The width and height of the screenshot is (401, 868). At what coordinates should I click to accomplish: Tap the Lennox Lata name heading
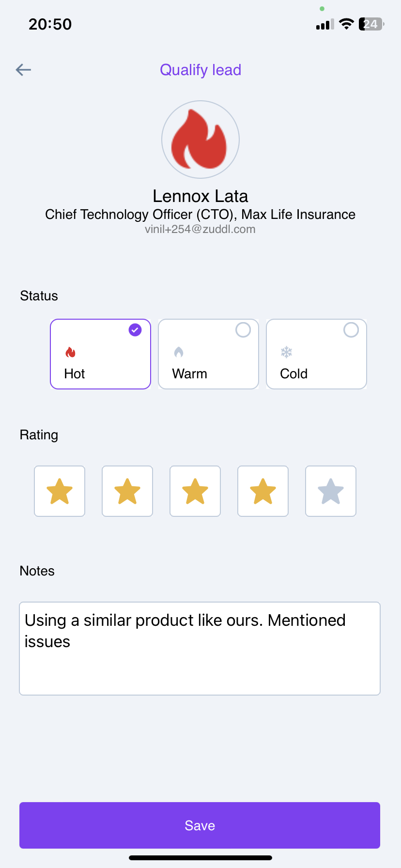pos(200,196)
